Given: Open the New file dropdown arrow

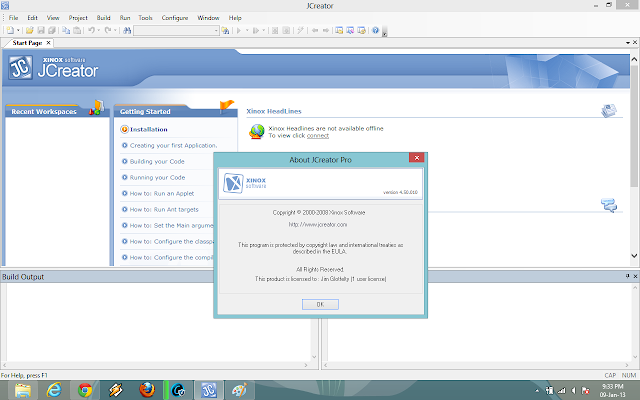Looking at the screenshot, I should pyautogui.click(x=18, y=30).
